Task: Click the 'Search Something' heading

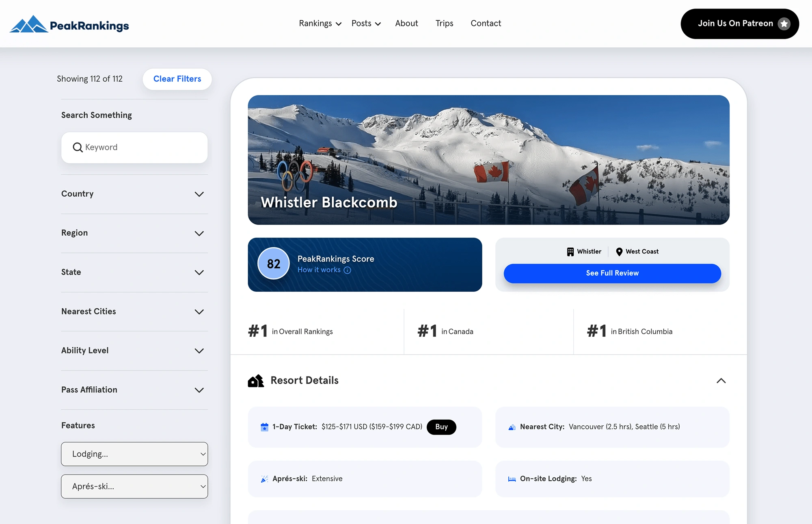Action: pos(97,115)
